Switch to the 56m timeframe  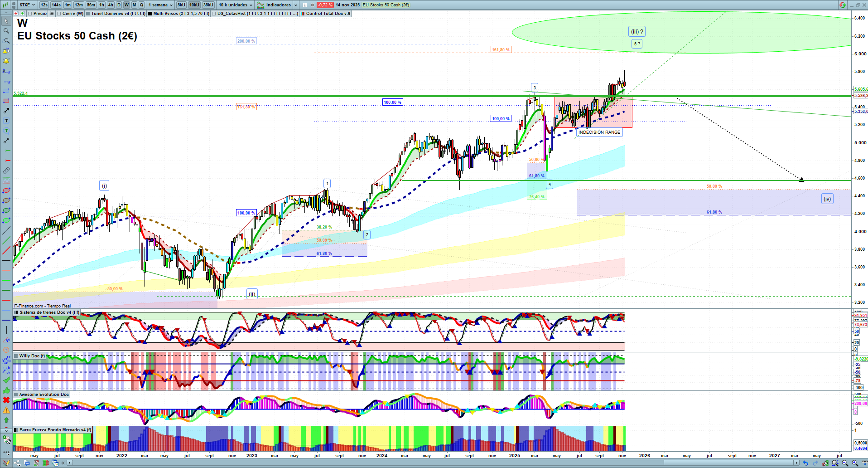(91, 5)
